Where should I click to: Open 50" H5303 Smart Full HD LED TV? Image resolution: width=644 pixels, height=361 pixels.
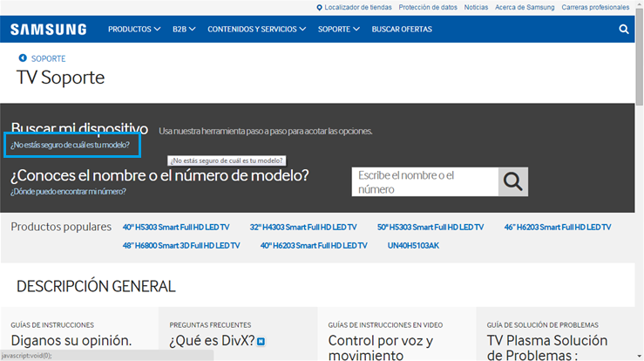[430, 227]
